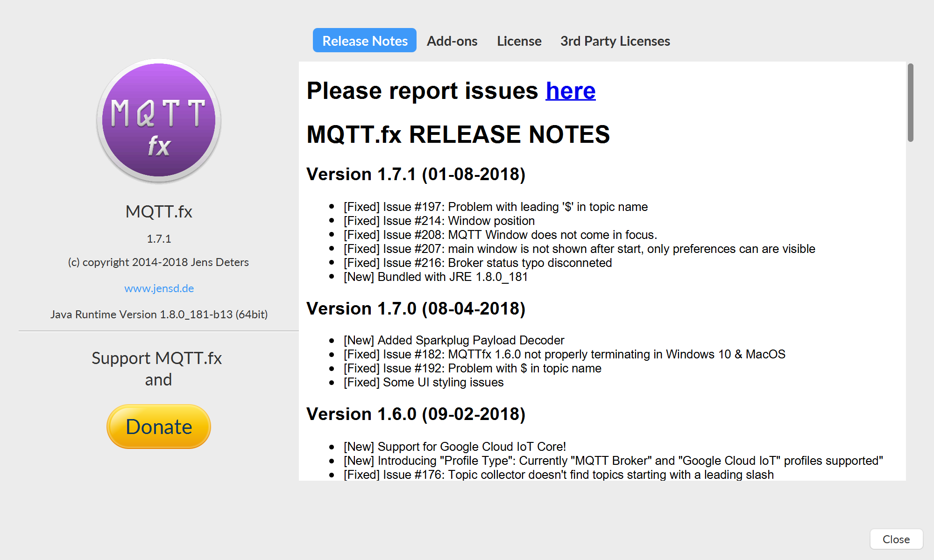Click the Version 1.7.0 heading
Viewport: 934px width, 560px height.
(x=416, y=308)
